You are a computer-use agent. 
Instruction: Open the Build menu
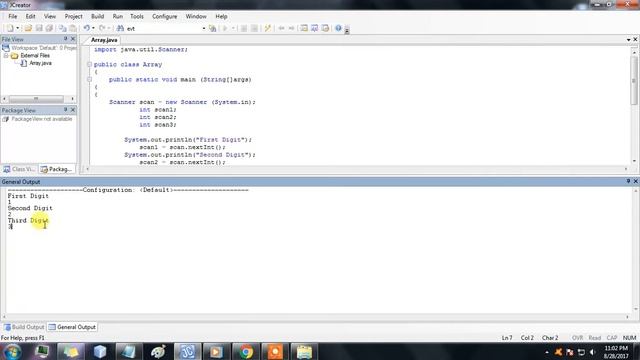(x=97, y=16)
